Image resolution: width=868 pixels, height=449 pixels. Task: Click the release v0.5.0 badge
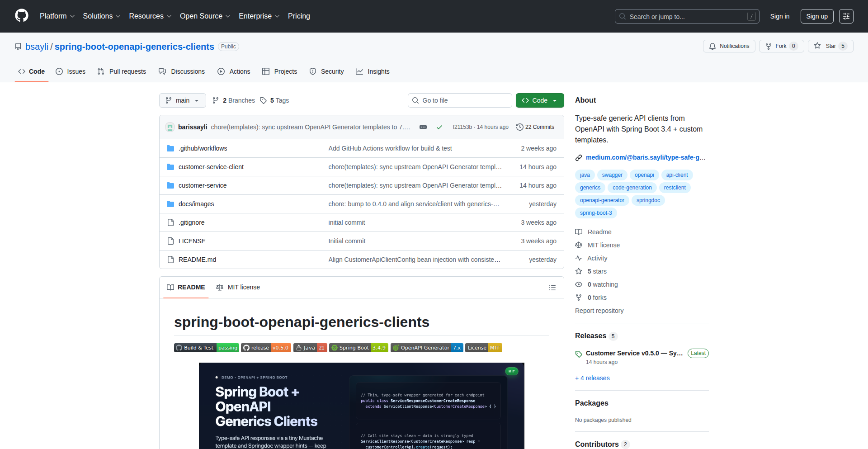(266, 348)
